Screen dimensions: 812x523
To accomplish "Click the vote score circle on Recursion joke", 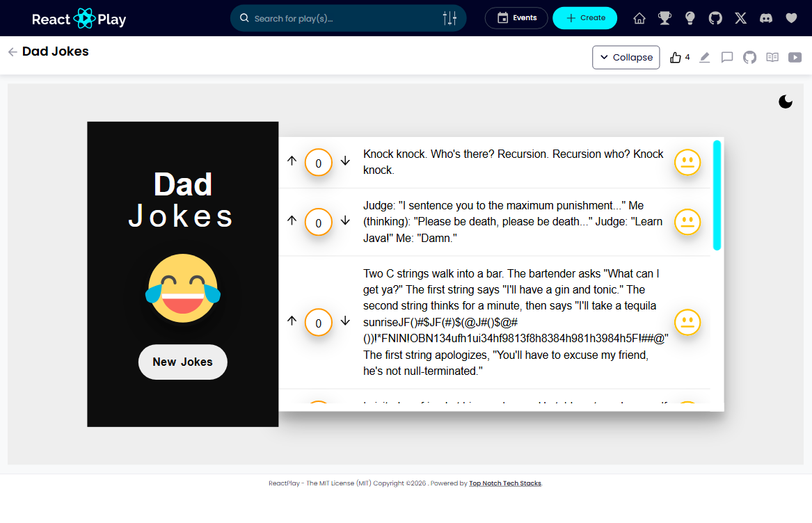I will pos(319,163).
